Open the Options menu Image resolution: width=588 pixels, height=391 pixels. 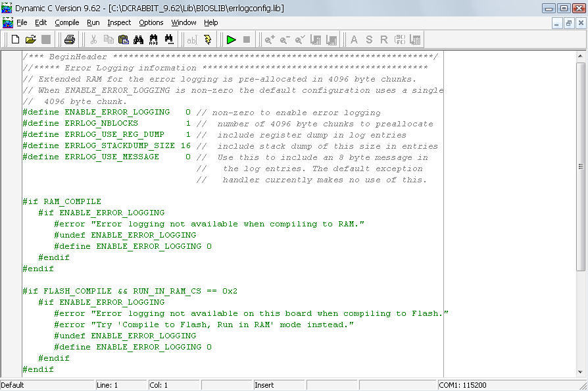coord(151,22)
